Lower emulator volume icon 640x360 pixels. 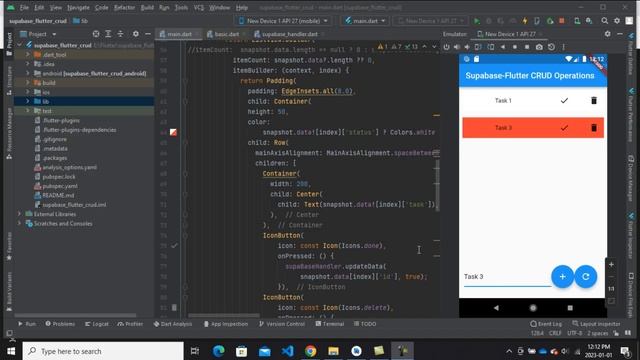pyautogui.click(x=467, y=47)
